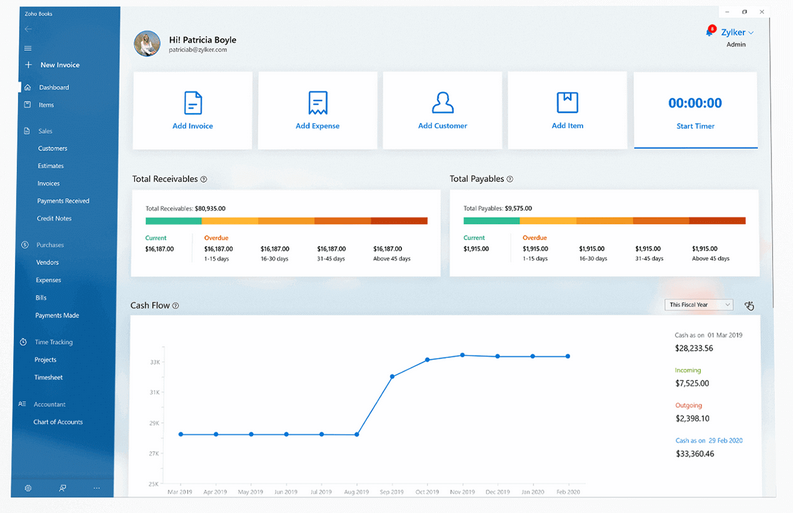Click New Invoice in the sidebar
This screenshot has width=793, height=513.
click(60, 65)
